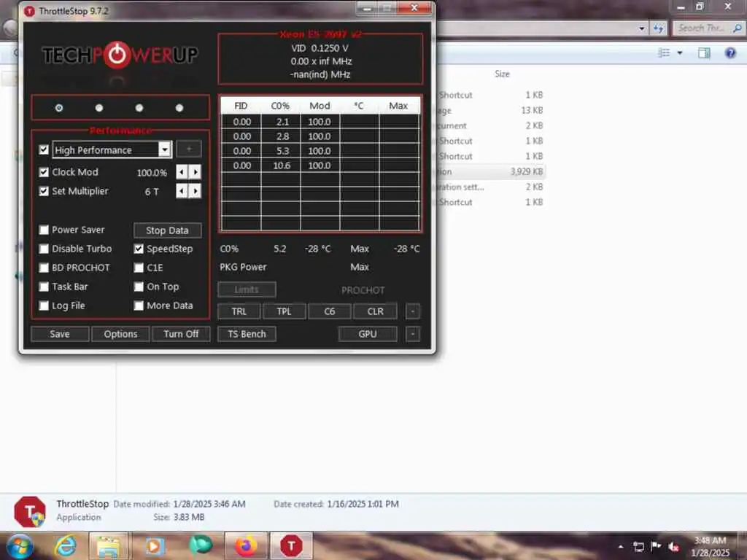Click the 10.6 C0% table cell
This screenshot has height=560, width=747.
[281, 166]
